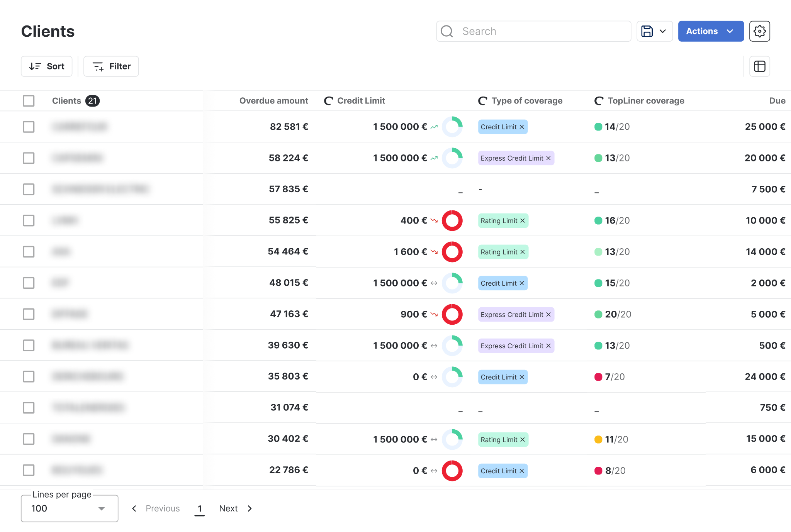This screenshot has width=791, height=532.
Task: Sort by Overdue amount column header
Action: click(273, 101)
